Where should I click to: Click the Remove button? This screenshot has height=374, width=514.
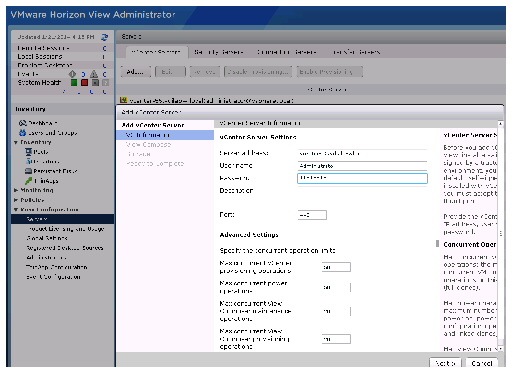point(205,72)
